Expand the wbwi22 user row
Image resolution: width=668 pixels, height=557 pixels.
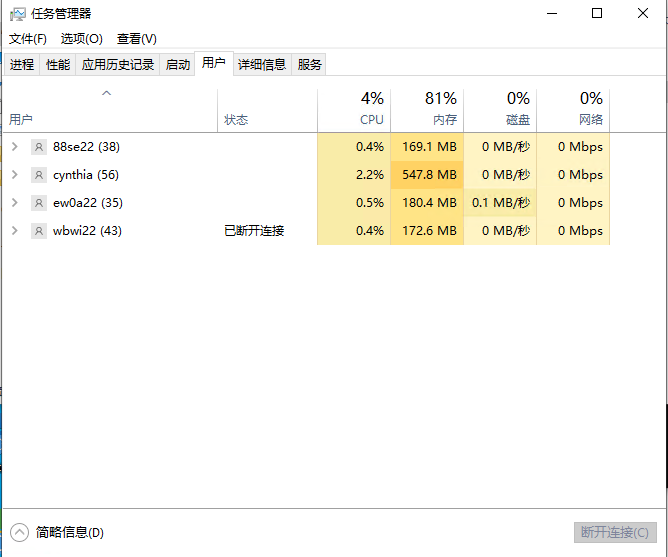click(15, 231)
